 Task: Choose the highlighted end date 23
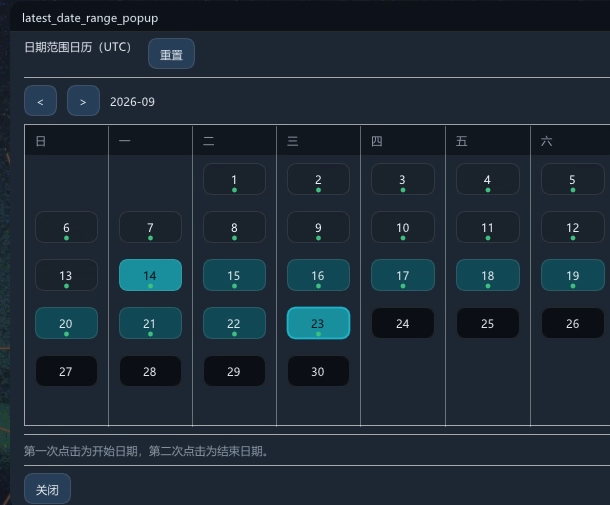[318, 323]
